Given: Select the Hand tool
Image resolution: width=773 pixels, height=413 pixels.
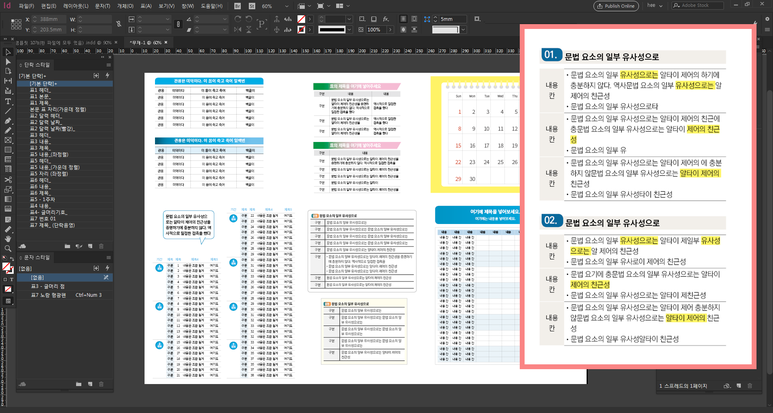Looking at the screenshot, I should click(x=8, y=239).
